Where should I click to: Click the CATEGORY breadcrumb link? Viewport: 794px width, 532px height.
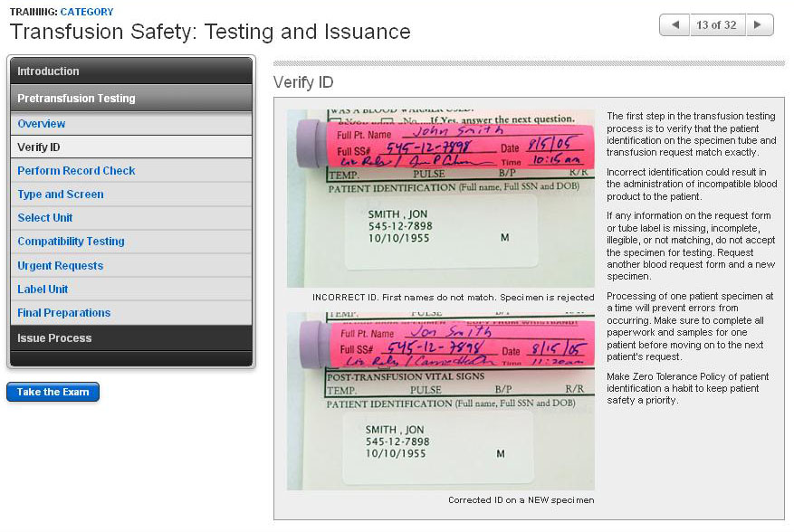(x=87, y=12)
